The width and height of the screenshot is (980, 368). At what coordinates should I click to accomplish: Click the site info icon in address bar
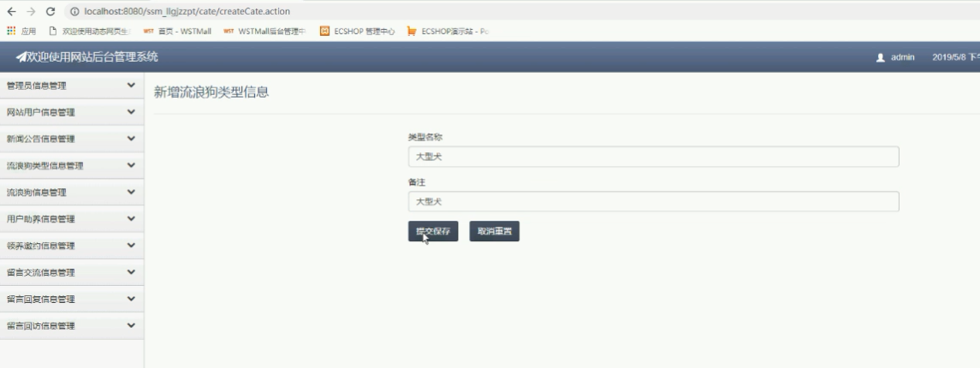coord(74,11)
